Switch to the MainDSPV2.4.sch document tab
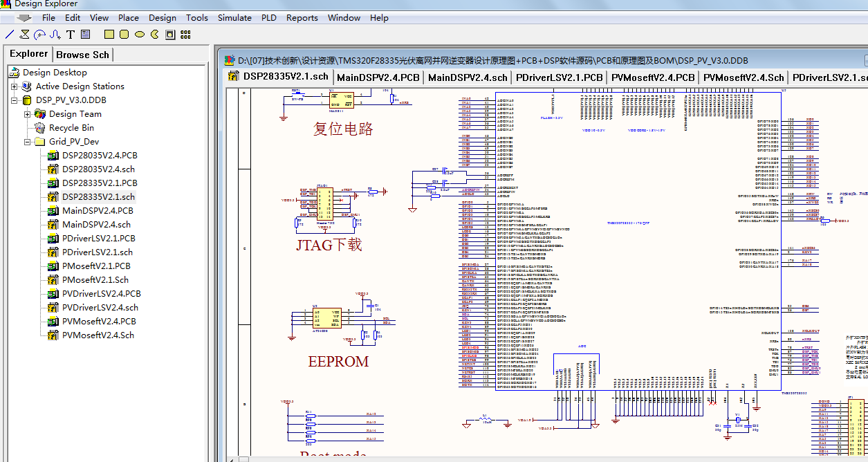The image size is (868, 462). click(x=468, y=77)
